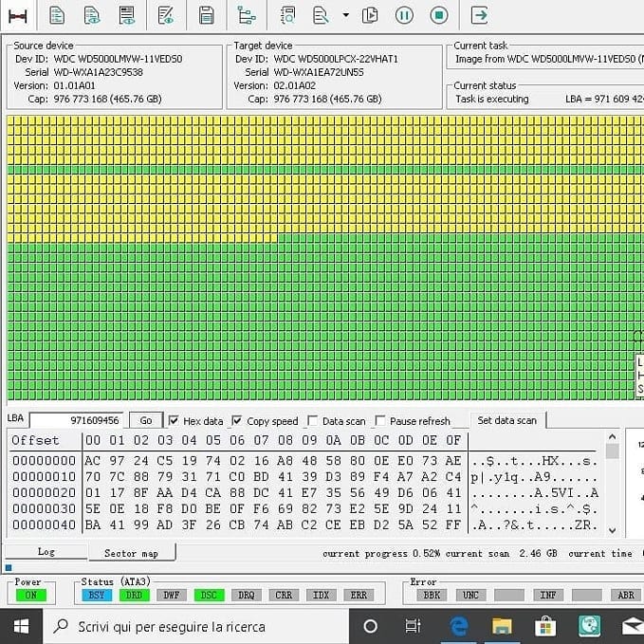
Task: Click the 'current scan 2.46 GB' text
Action: pyautogui.click(x=501, y=554)
